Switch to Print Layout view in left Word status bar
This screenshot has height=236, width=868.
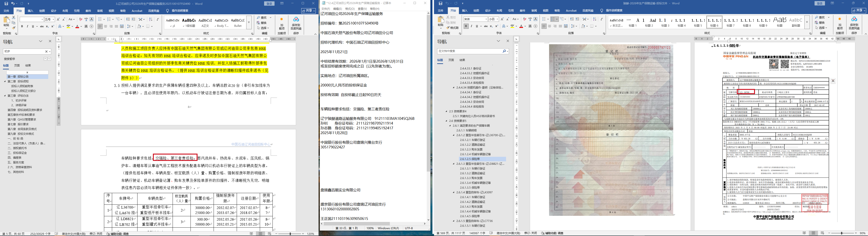click(x=260, y=234)
